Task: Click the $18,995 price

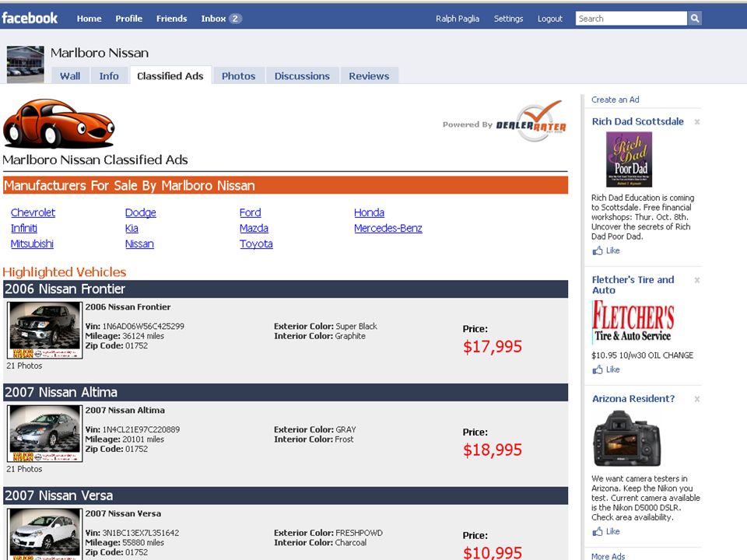Action: pos(493,450)
